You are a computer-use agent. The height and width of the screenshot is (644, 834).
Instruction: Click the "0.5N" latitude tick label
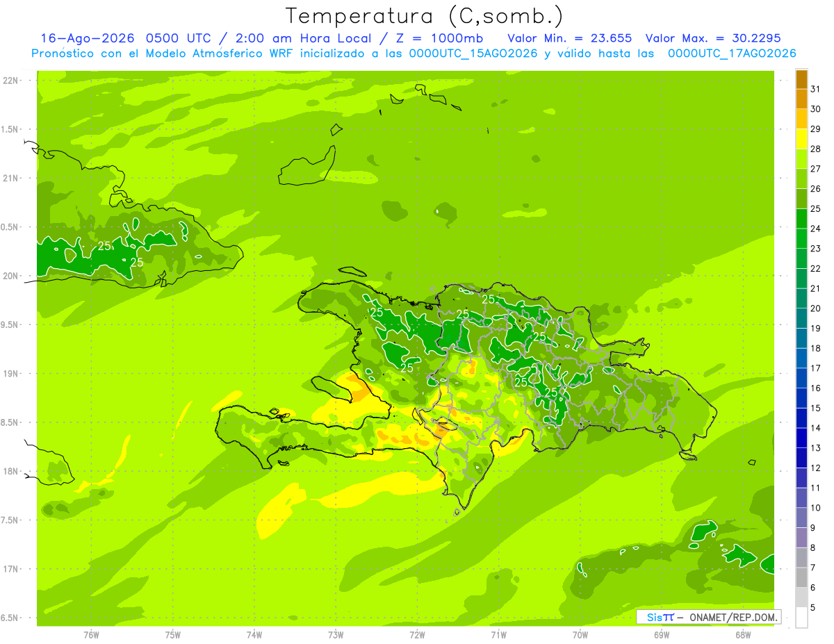pos(10,227)
